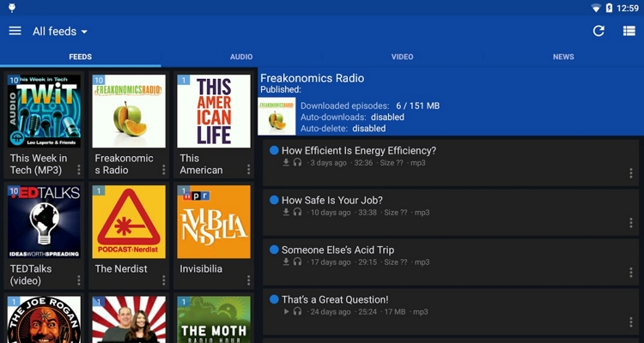
Task: Open Freakonomics Radio feed artwork in grid
Action: tap(129, 111)
